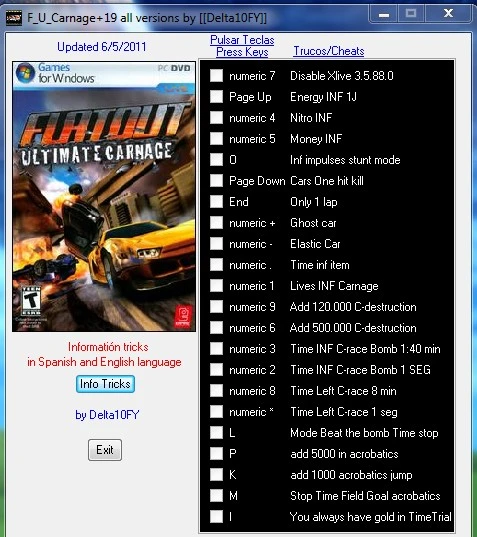Click the Page Down key label

tap(257, 181)
